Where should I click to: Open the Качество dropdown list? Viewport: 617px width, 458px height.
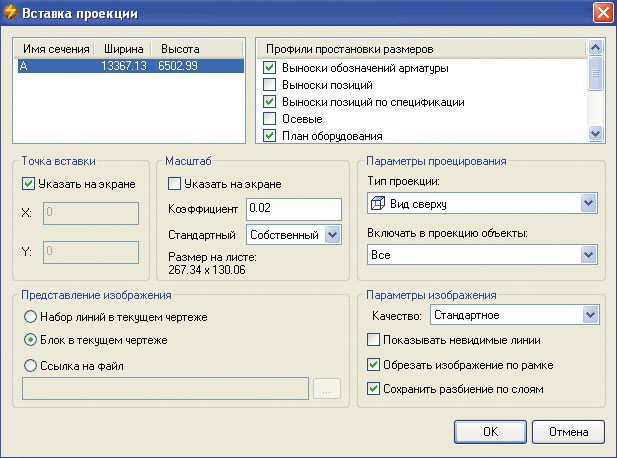coord(587,316)
